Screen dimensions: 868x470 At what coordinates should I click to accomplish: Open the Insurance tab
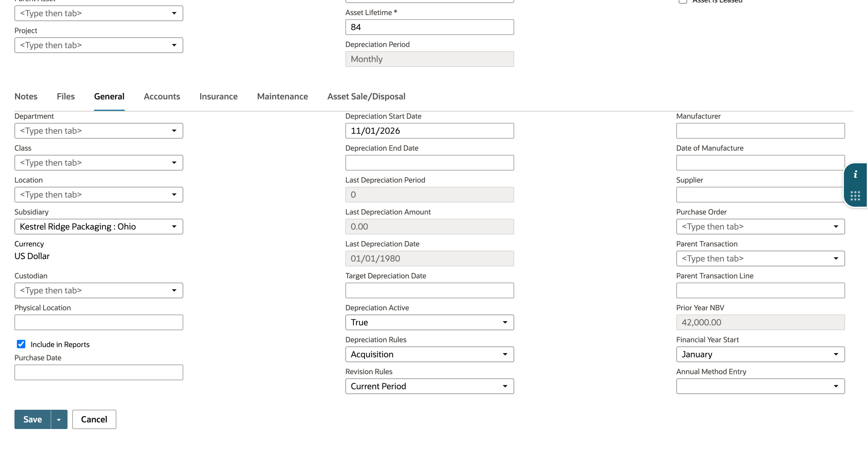tap(219, 96)
